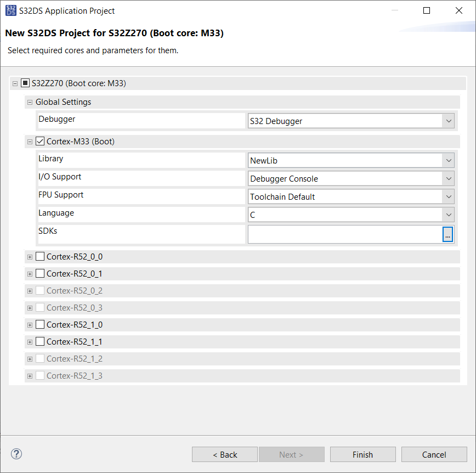Open the I/O Support dropdown

[x=448, y=178]
